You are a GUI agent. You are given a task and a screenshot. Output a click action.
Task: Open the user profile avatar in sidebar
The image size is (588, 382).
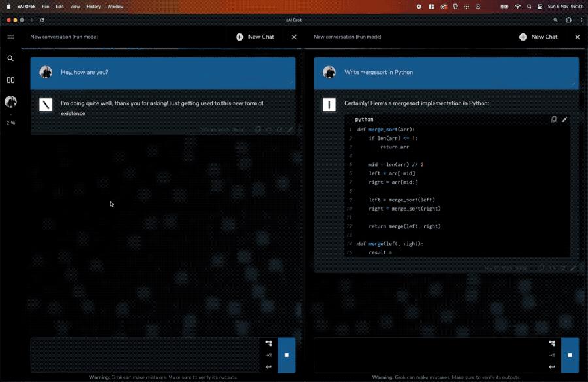click(x=10, y=101)
